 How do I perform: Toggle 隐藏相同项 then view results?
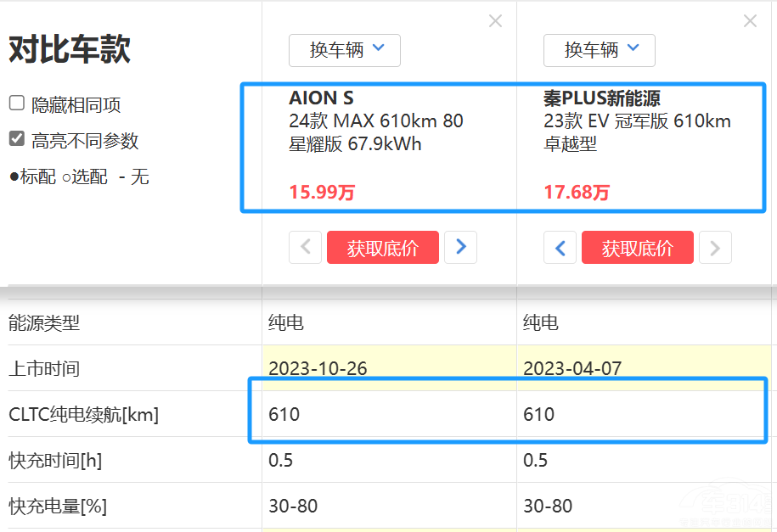15,104
